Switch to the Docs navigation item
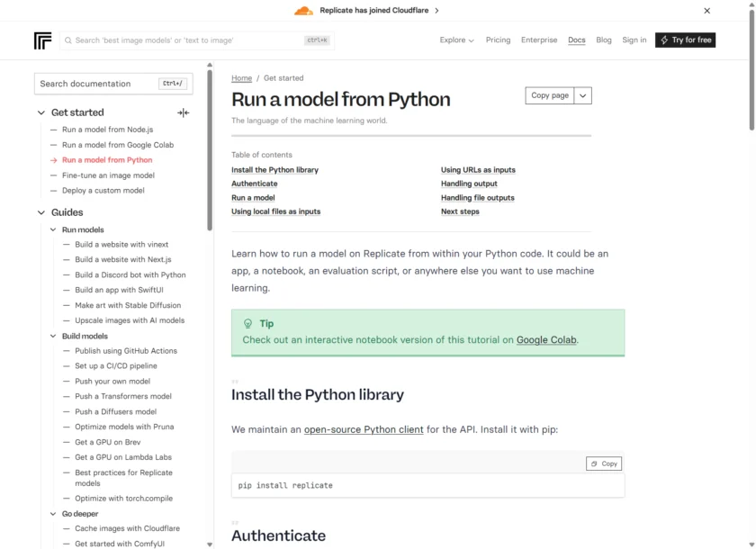The image size is (756, 549). pyautogui.click(x=577, y=40)
